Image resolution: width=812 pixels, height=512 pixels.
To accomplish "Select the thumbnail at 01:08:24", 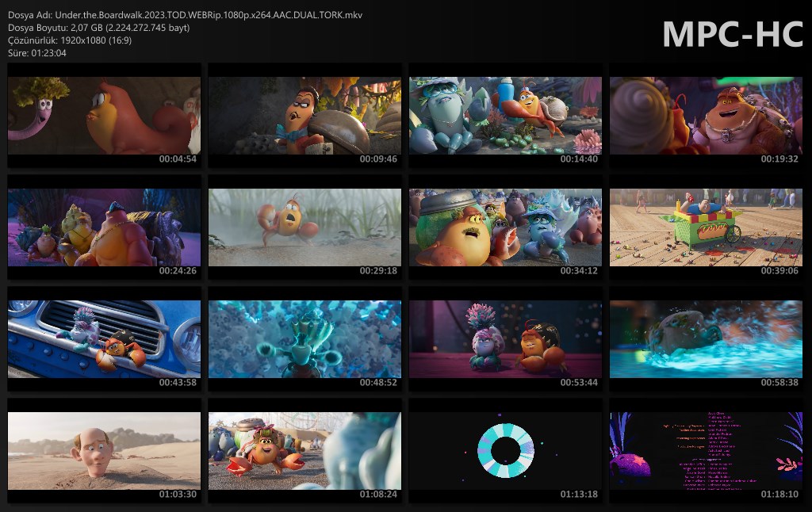I will (x=304, y=451).
